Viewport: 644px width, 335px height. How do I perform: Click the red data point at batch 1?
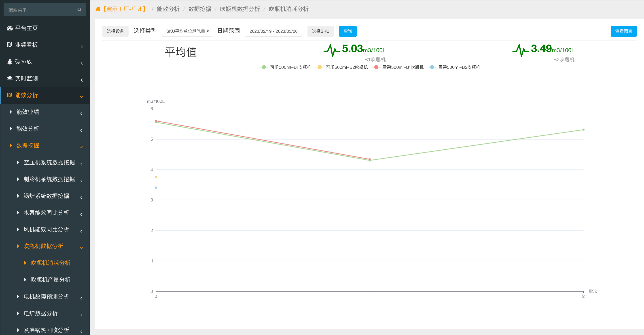(x=369, y=159)
